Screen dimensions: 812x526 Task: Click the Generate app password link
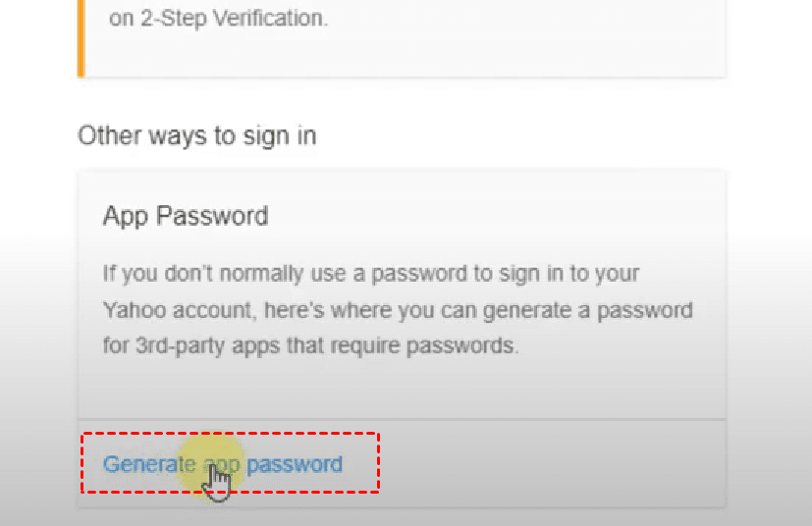(223, 464)
